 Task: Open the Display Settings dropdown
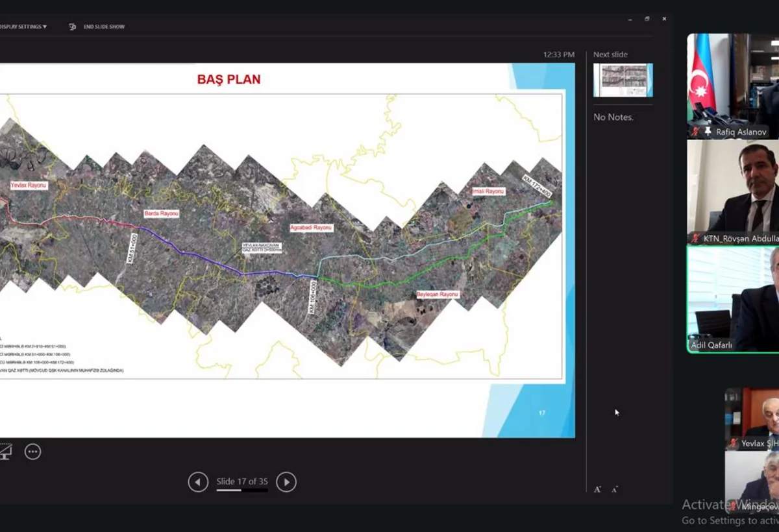23,27
